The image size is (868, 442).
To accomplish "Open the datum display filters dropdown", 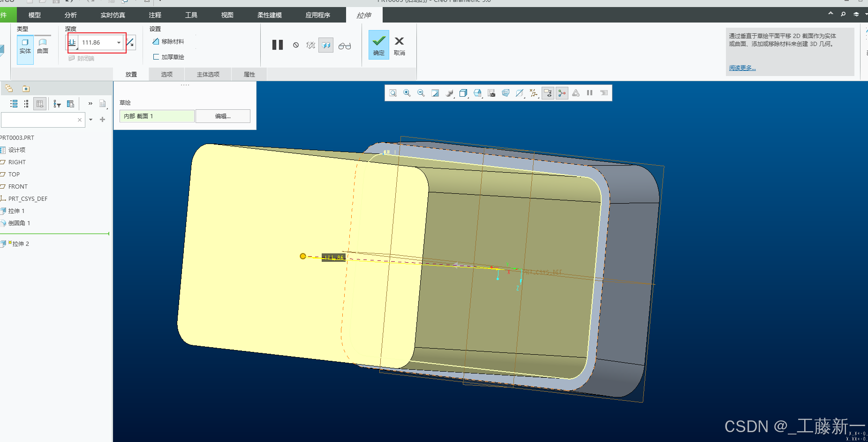I will coord(534,93).
